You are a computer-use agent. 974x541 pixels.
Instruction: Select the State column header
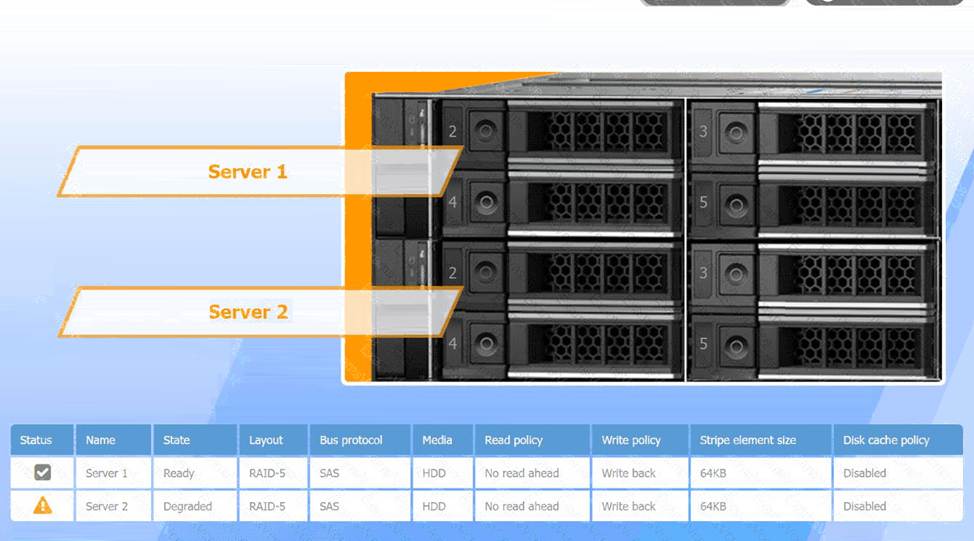pos(177,440)
